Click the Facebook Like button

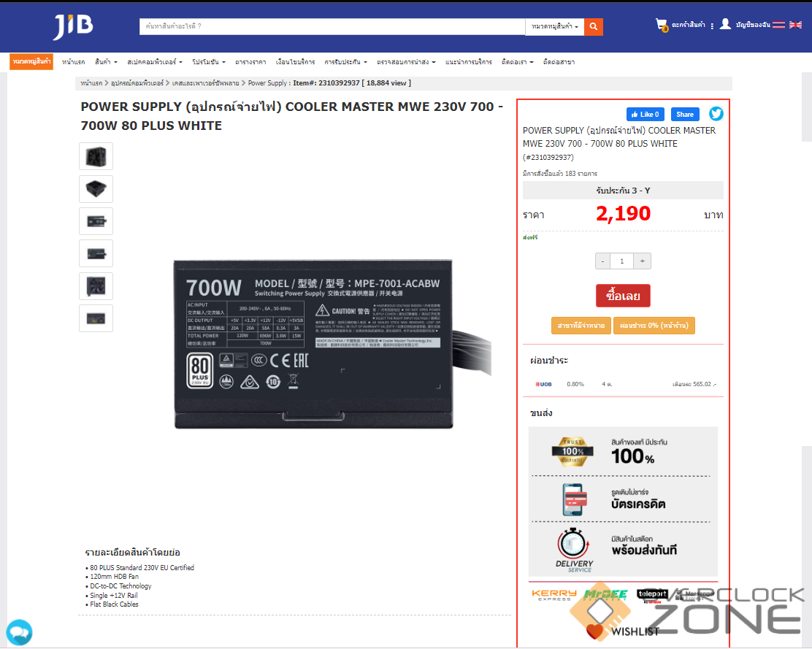tap(646, 115)
